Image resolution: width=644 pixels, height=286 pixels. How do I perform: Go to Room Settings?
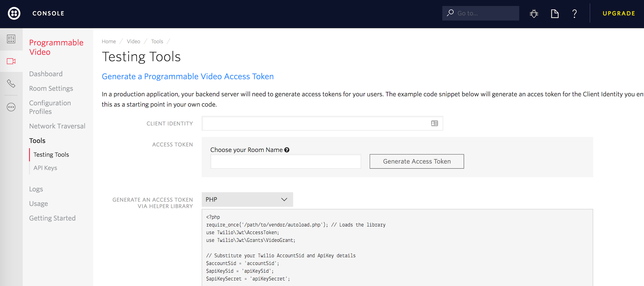(51, 88)
